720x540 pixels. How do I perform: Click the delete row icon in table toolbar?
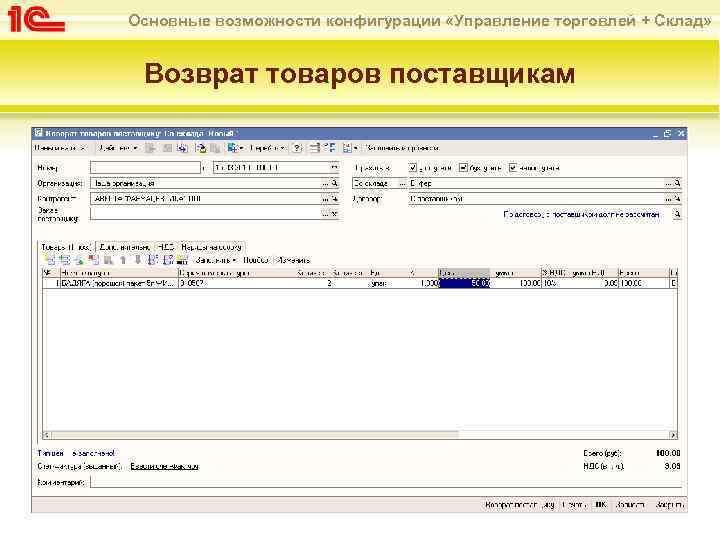pos(94,260)
